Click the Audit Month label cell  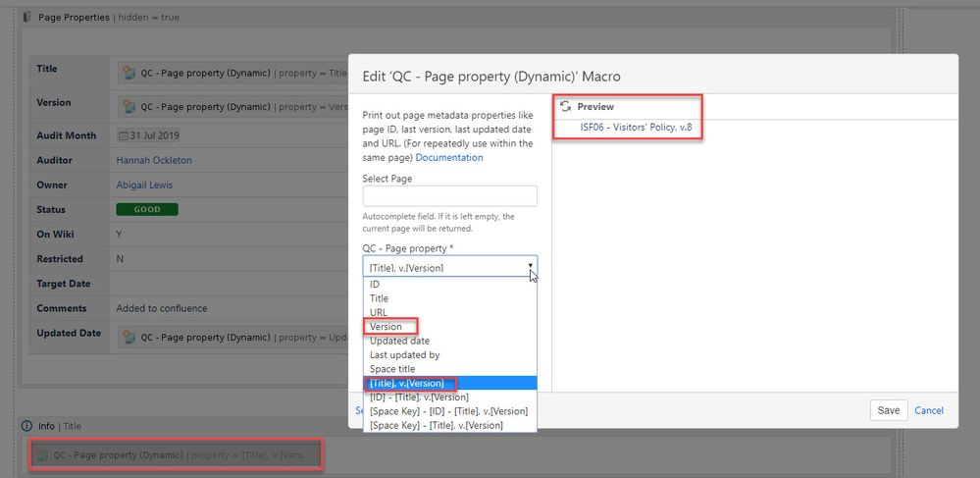click(67, 135)
